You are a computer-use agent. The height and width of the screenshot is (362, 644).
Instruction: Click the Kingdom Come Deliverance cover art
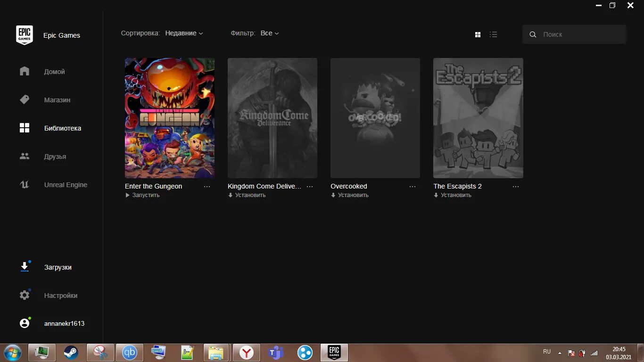tap(272, 118)
